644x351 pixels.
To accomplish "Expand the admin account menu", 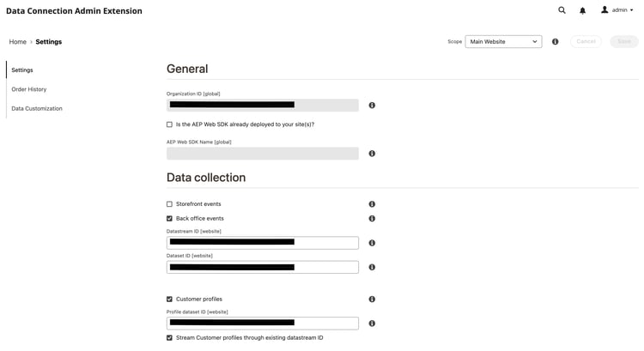I will pos(618,10).
